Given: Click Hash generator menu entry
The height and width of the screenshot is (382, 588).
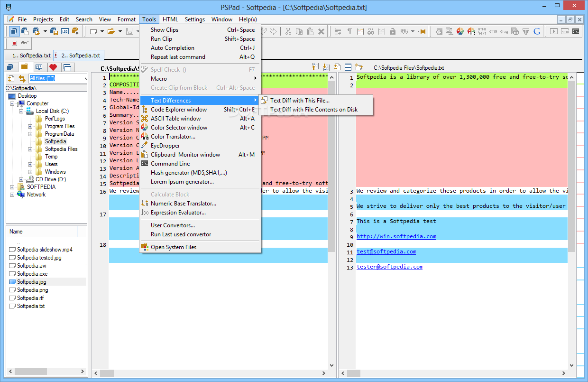Looking at the screenshot, I should click(x=200, y=173).
